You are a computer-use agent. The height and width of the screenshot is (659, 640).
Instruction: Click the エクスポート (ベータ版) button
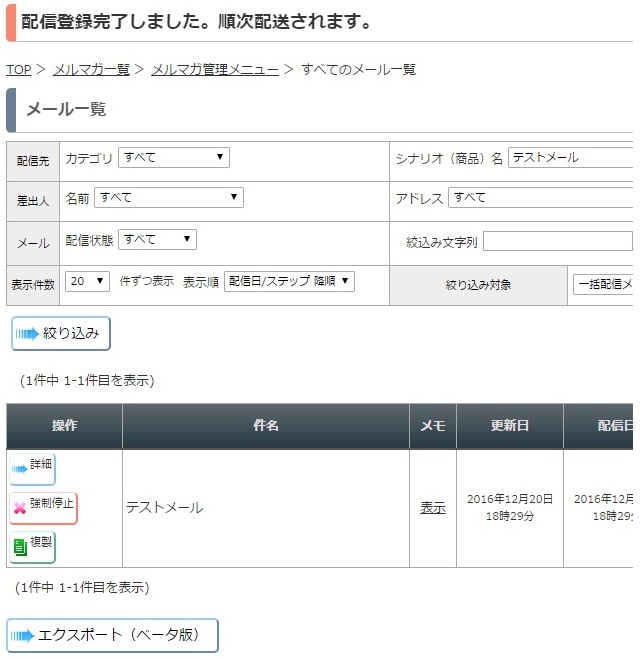112,635
